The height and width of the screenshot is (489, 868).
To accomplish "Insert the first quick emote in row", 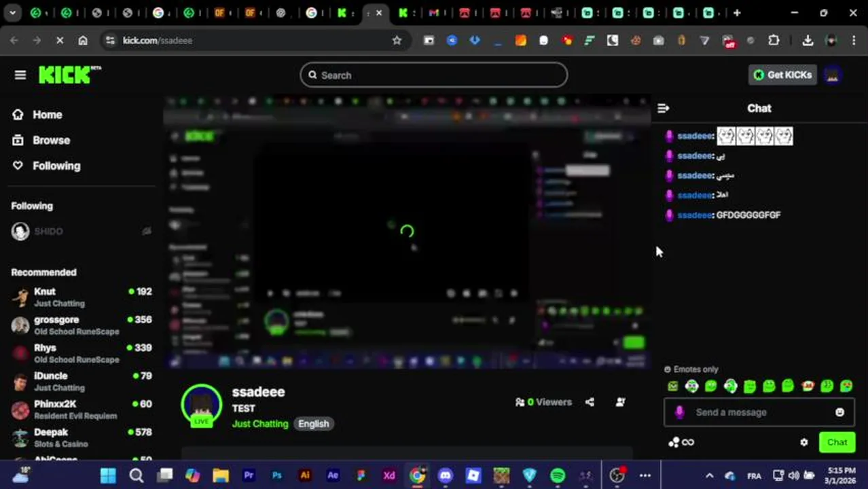I will pyautogui.click(x=672, y=386).
